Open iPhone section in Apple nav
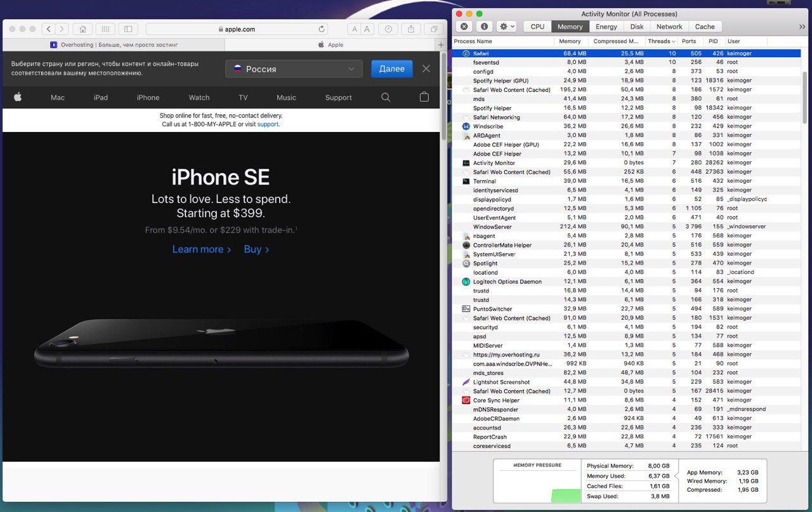The height and width of the screenshot is (512, 812). click(148, 98)
